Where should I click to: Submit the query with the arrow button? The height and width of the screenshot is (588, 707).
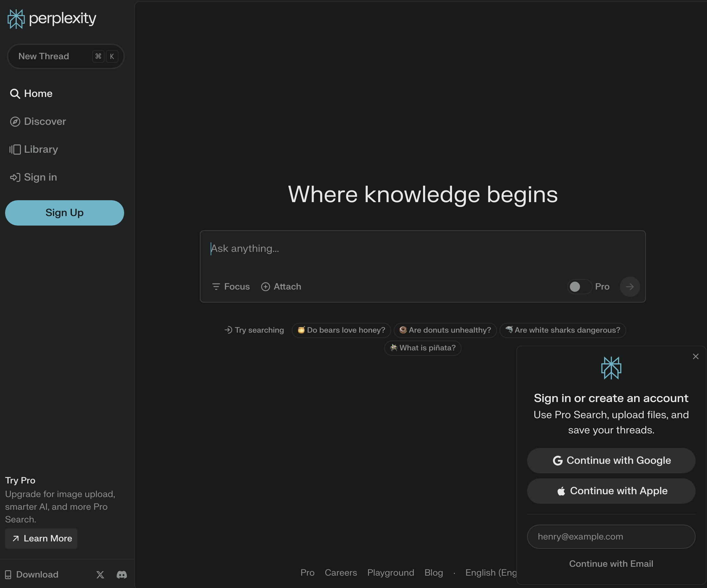pyautogui.click(x=630, y=287)
